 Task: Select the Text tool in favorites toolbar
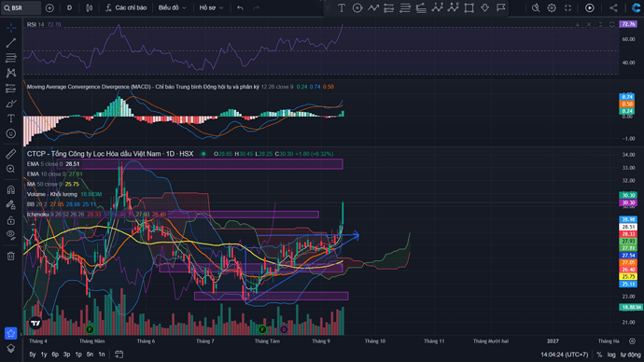tap(342, 7)
